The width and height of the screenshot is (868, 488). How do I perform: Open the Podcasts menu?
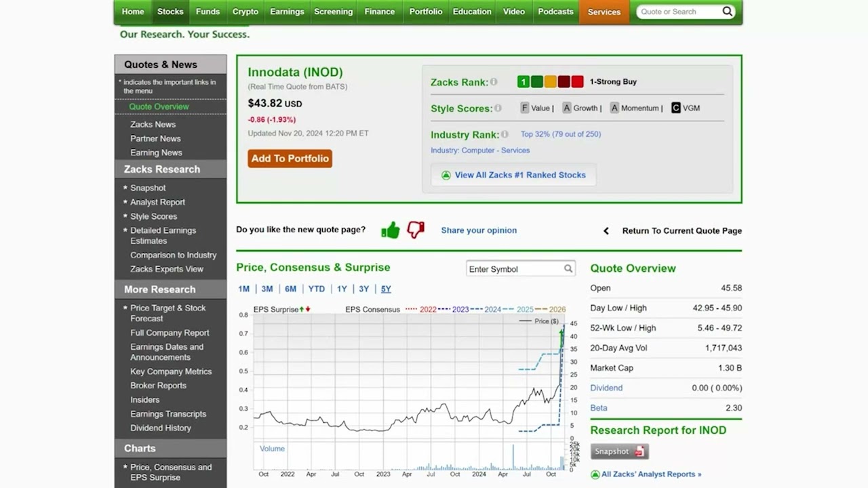[555, 12]
